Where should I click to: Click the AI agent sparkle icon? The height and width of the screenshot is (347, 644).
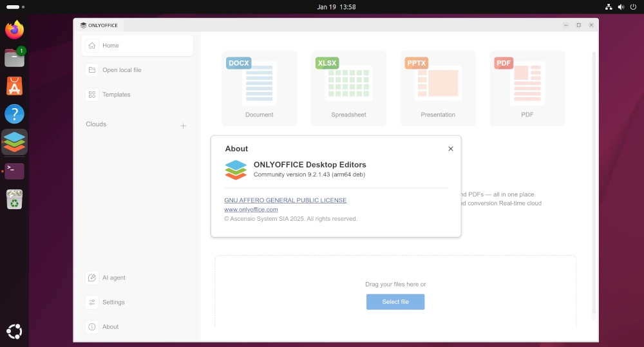click(92, 277)
